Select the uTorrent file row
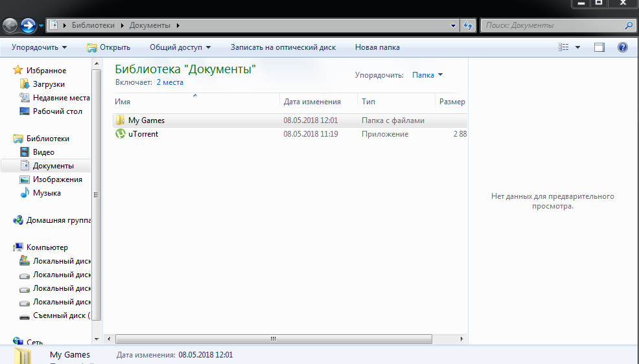The width and height of the screenshot is (639, 364). click(290, 134)
